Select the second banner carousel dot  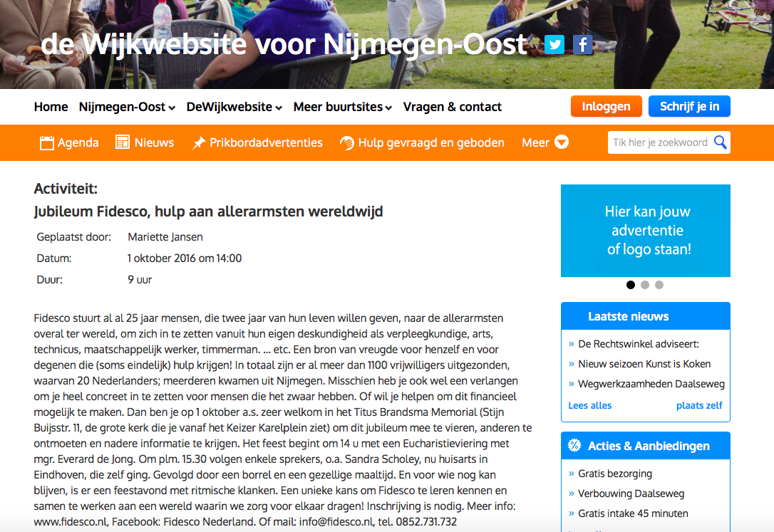point(645,285)
